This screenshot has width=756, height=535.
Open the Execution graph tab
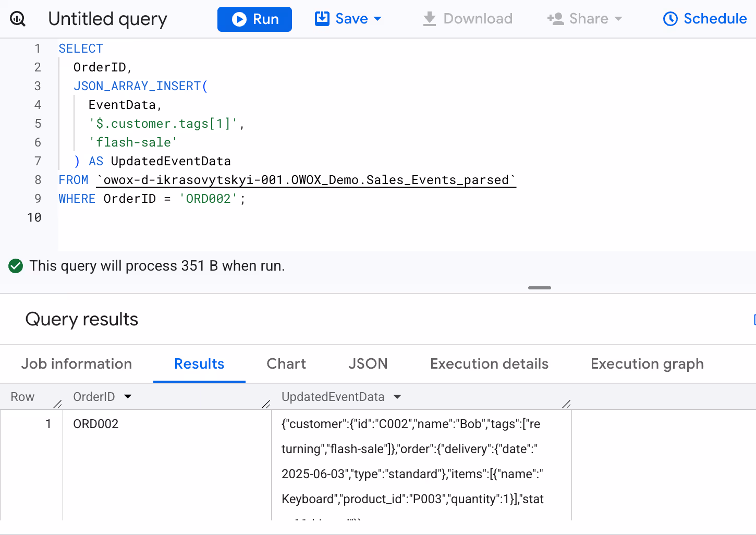(647, 364)
